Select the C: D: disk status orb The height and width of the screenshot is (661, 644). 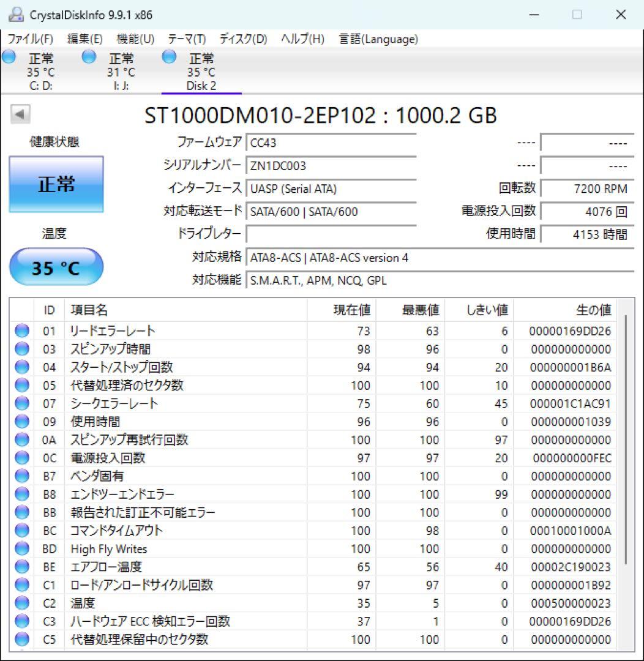tap(9, 56)
